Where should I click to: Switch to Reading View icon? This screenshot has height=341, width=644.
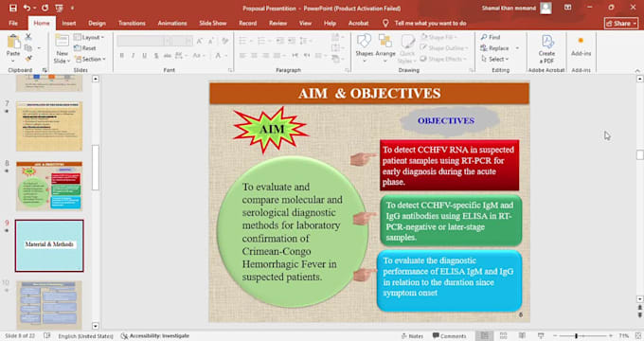pos(522,335)
